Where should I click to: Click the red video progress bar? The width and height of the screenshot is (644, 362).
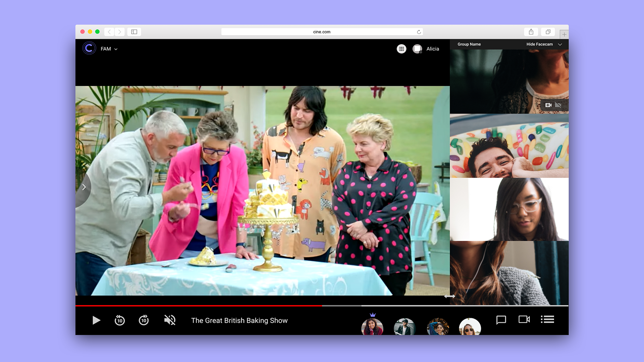(x=201, y=306)
